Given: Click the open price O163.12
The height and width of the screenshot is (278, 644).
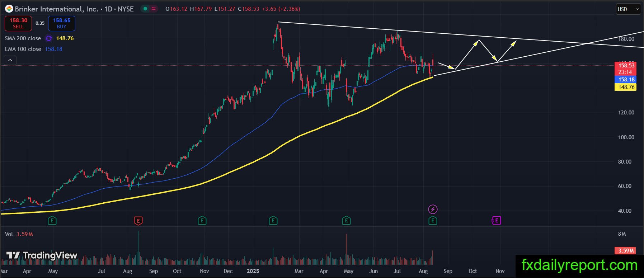Looking at the screenshot, I should tap(177, 9).
